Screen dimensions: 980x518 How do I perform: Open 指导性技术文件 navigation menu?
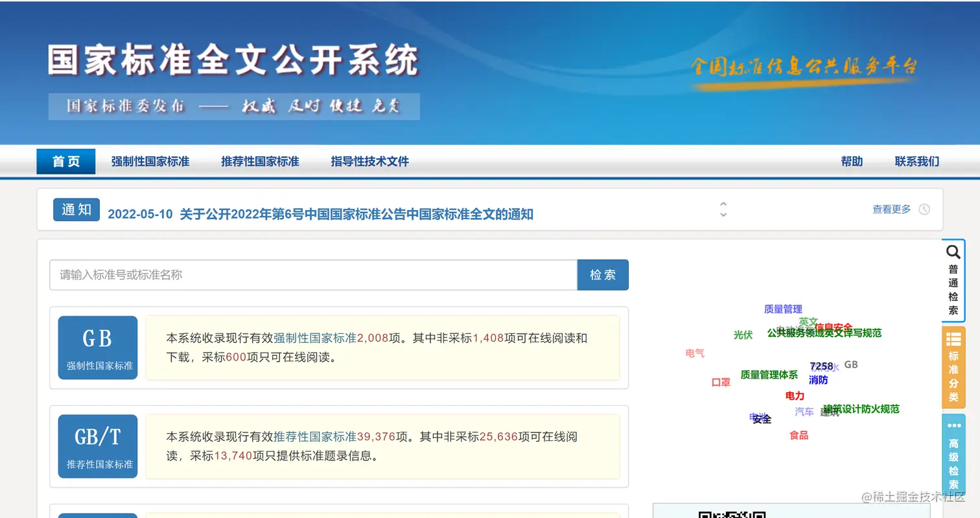click(370, 161)
